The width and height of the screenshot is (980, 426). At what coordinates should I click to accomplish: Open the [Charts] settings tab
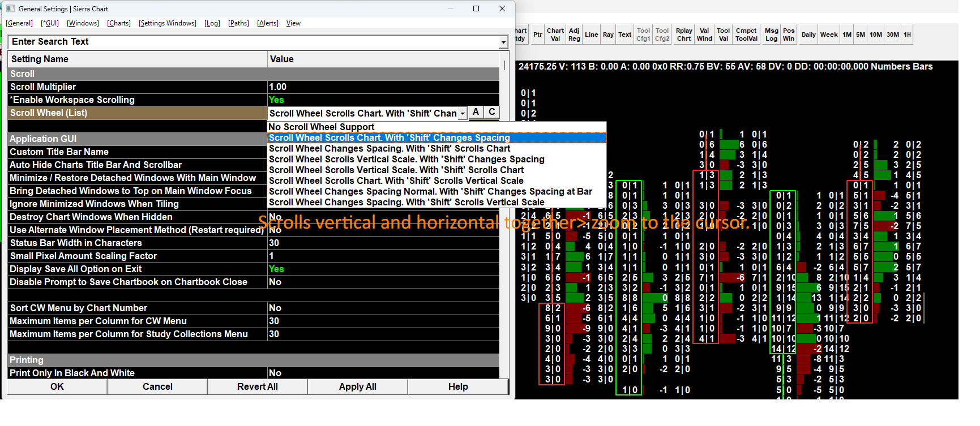[119, 23]
